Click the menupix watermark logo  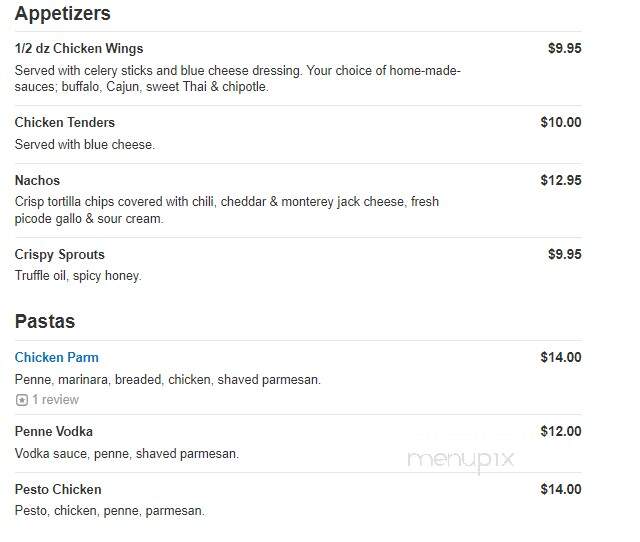click(461, 460)
